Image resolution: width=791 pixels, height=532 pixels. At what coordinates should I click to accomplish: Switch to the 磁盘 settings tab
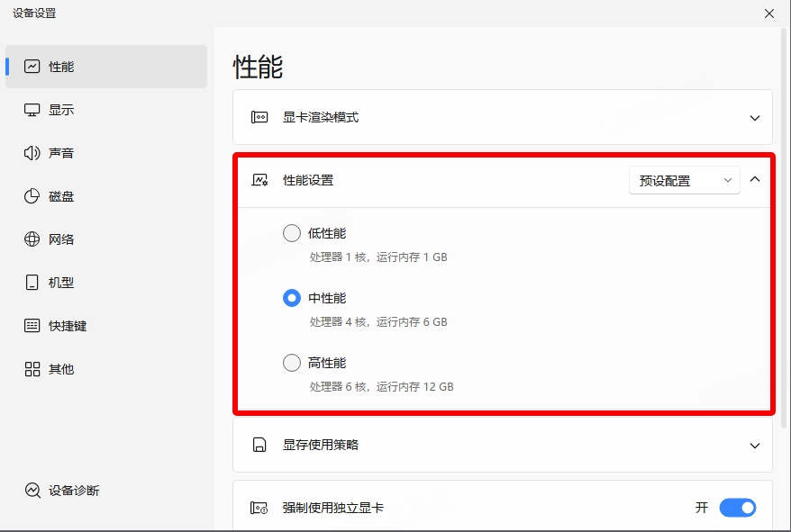pyautogui.click(x=61, y=196)
